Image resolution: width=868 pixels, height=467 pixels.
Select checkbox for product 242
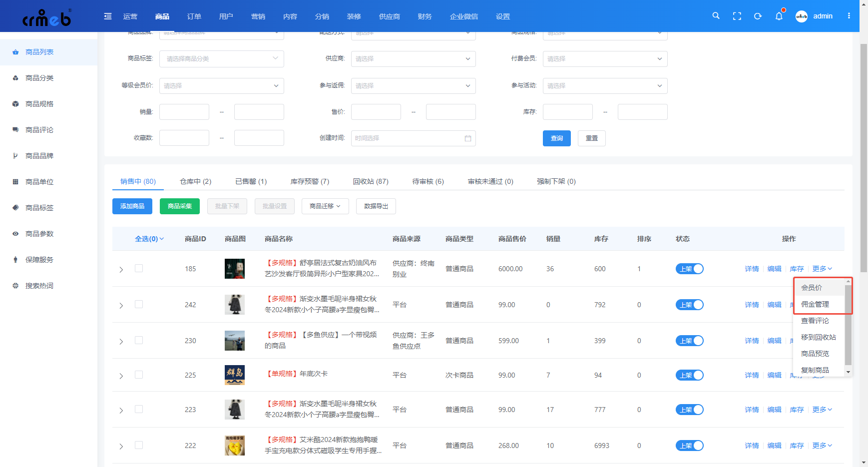[139, 304]
